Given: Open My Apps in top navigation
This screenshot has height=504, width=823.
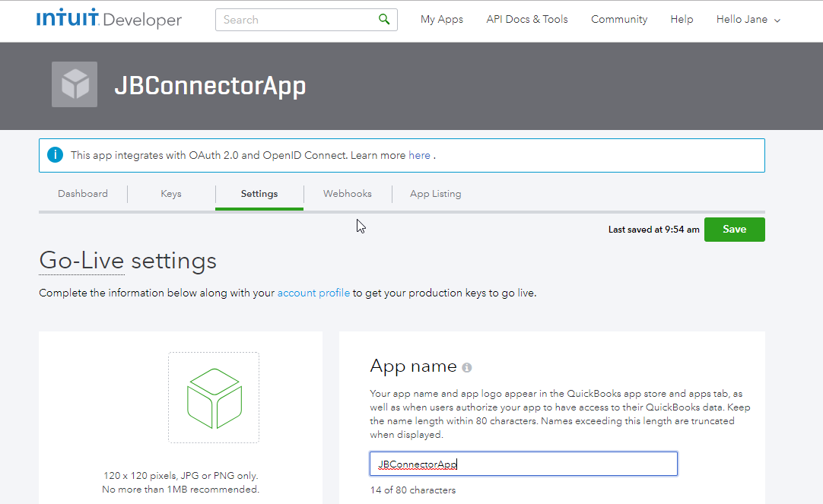Looking at the screenshot, I should 441,20.
